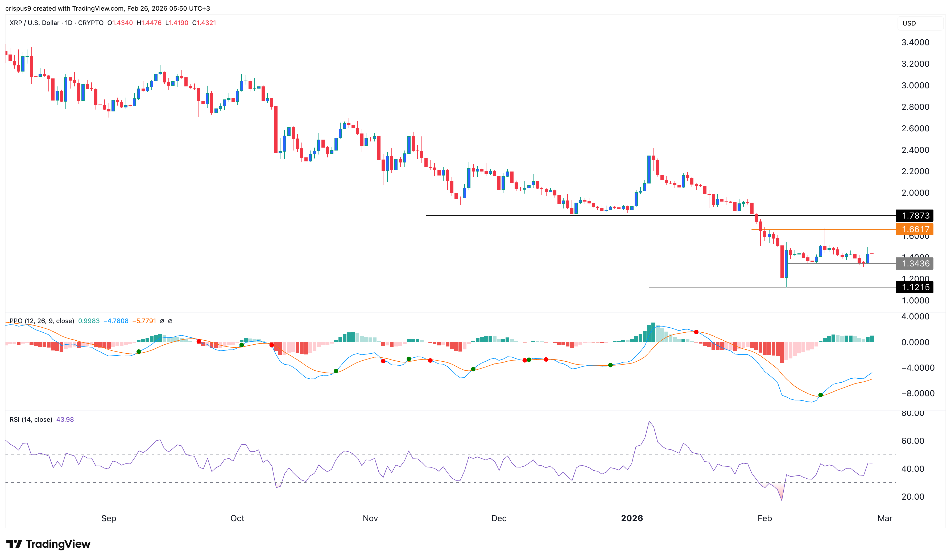Click the Feb label on the time axis
Image resolution: width=951 pixels, height=560 pixels.
(x=766, y=518)
